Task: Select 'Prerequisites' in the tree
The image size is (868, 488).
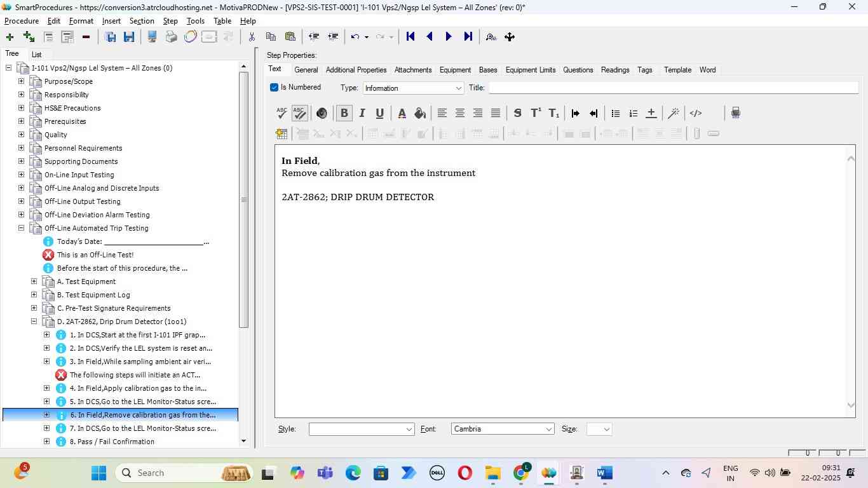Action: point(65,121)
